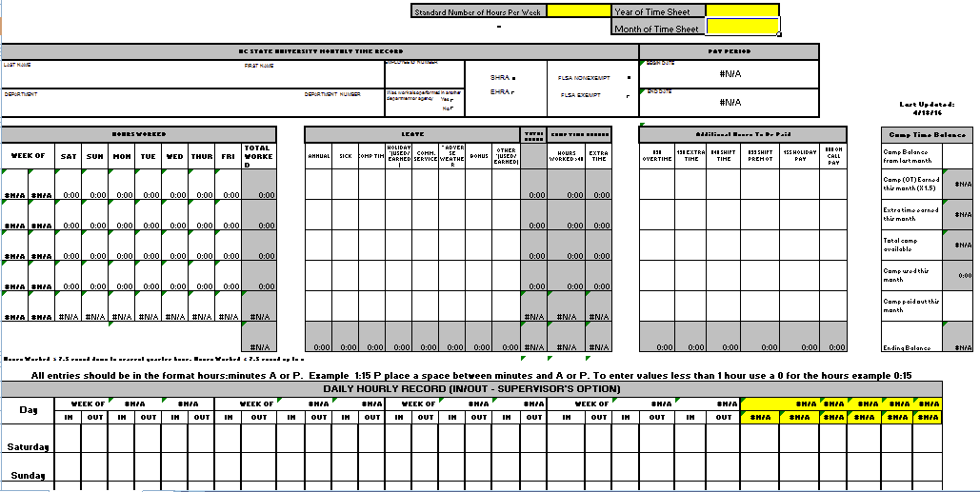Image resolution: width=980 pixels, height=492 pixels.
Task: Select the SUN column header in Hours Worked
Action: [x=94, y=156]
